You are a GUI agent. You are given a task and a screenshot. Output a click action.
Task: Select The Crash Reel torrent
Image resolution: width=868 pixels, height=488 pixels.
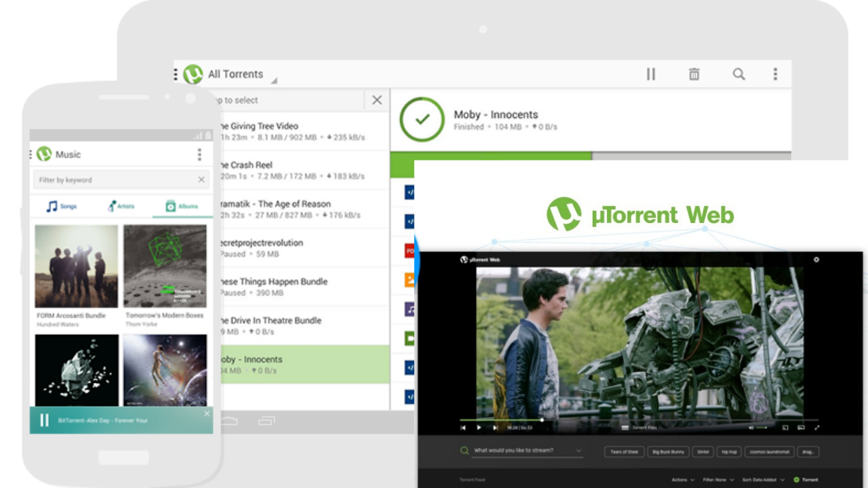pos(303,170)
